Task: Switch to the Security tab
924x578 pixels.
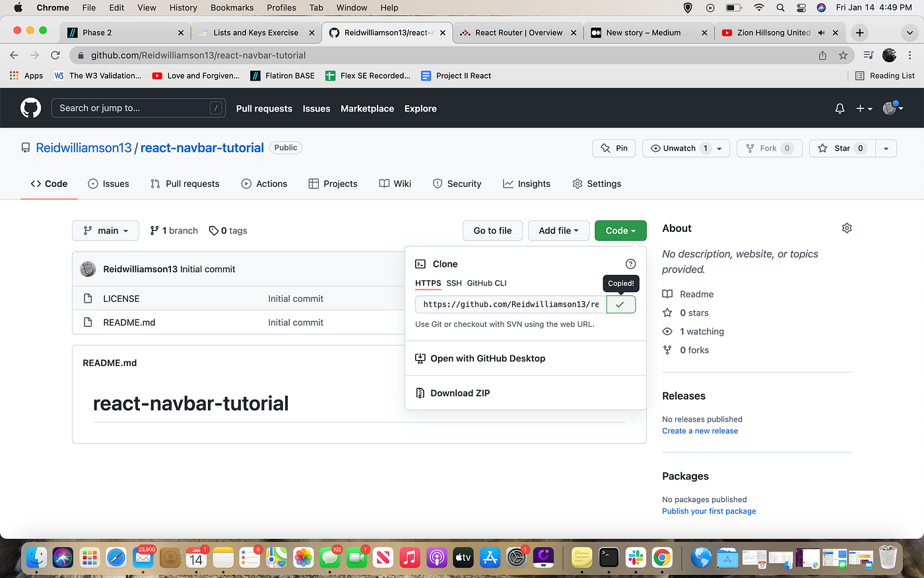Action: [457, 184]
